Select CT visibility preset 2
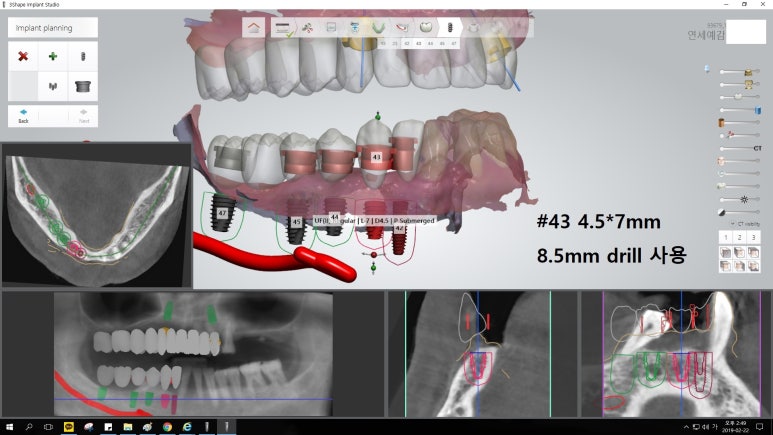773x435 pixels. pyautogui.click(x=739, y=237)
